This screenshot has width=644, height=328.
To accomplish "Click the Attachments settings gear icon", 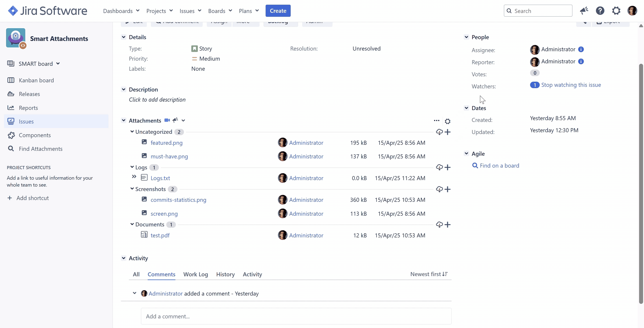I will coord(448,121).
